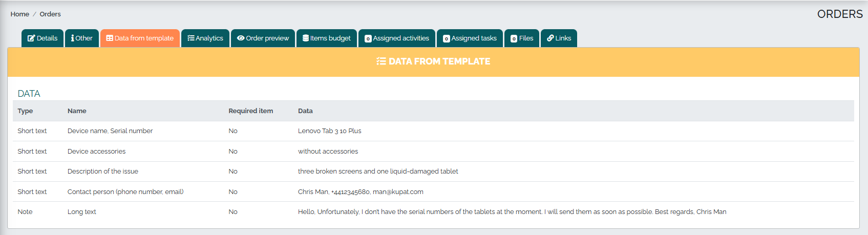Viewport: 868px width, 235px height.
Task: Click the Assigned tasks count badge
Action: [x=447, y=39]
